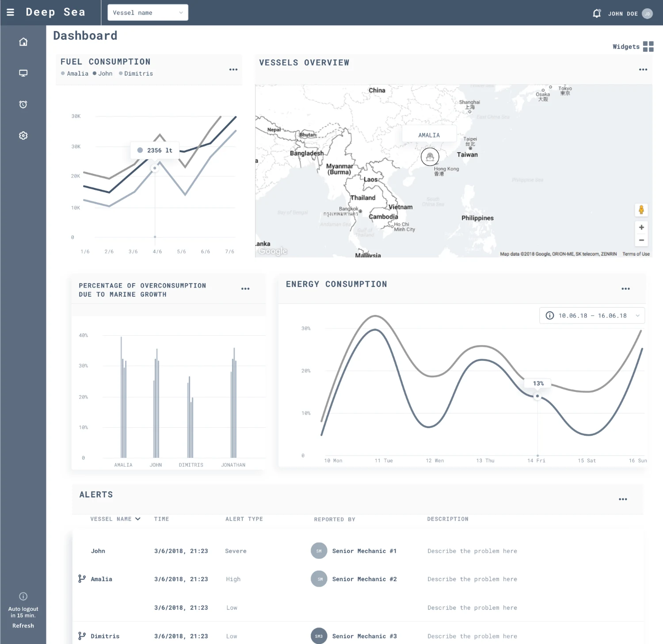The height and width of the screenshot is (644, 663).
Task: Click the REPORTED BY column header
Action: (335, 519)
